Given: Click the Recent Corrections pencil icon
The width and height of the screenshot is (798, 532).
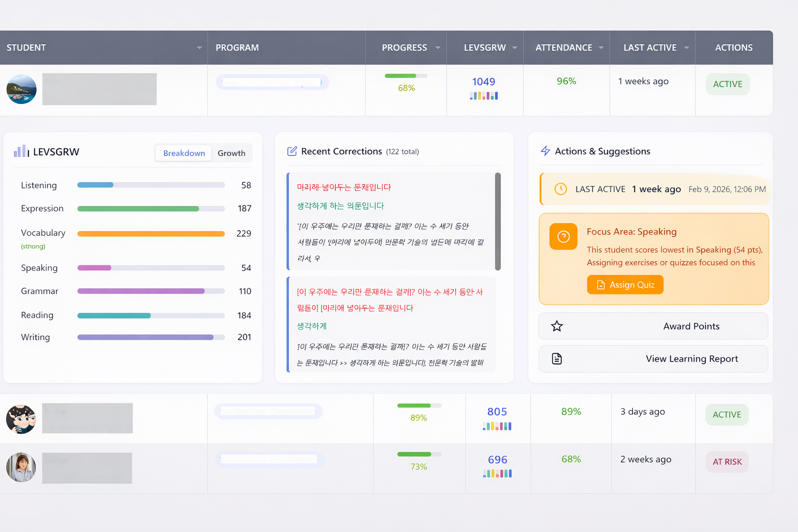Looking at the screenshot, I should [292, 151].
